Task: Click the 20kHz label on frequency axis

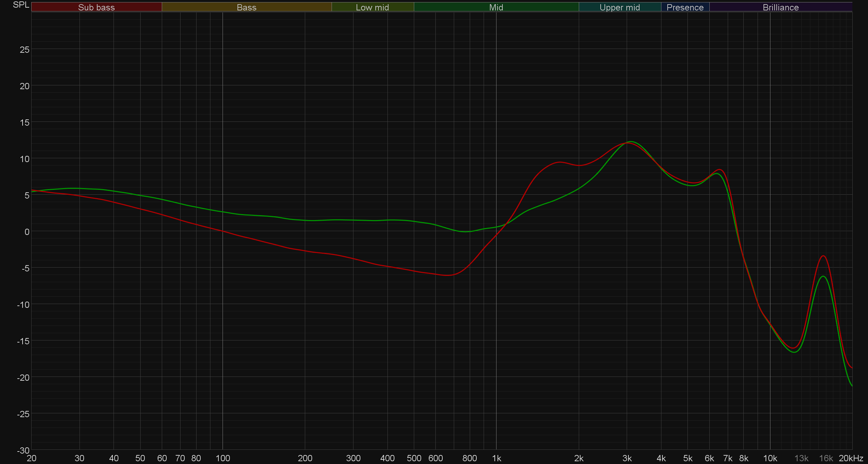Action: [x=851, y=458]
